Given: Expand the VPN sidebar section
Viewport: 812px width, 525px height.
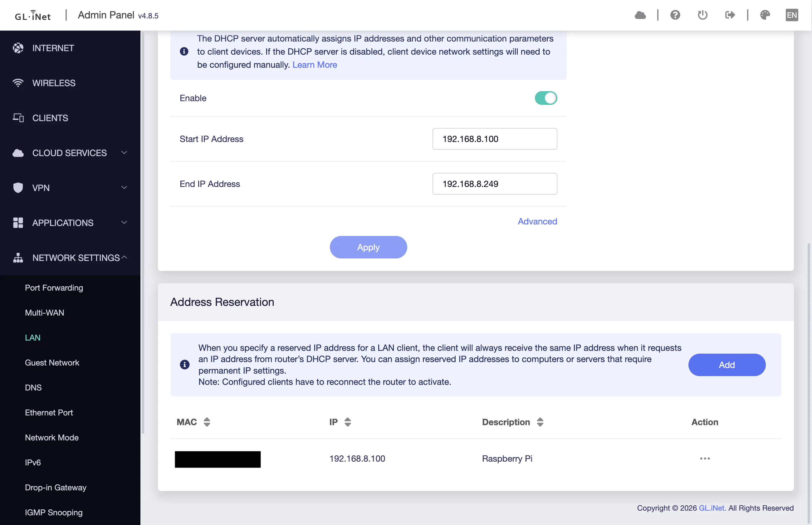Looking at the screenshot, I should point(70,188).
